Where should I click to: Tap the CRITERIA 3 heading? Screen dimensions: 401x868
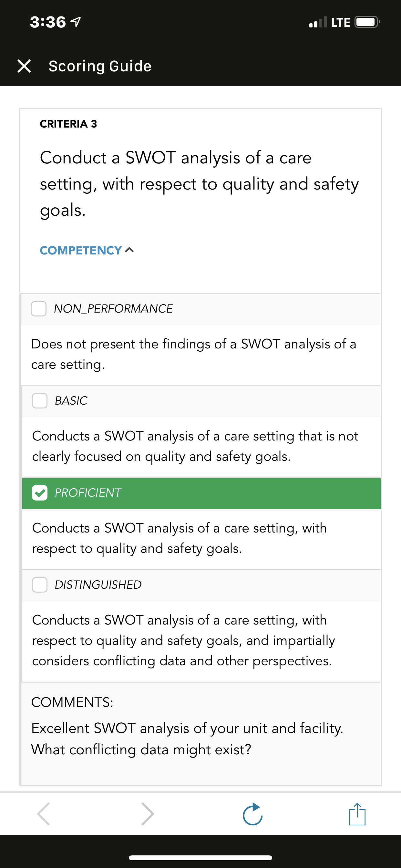point(68,124)
